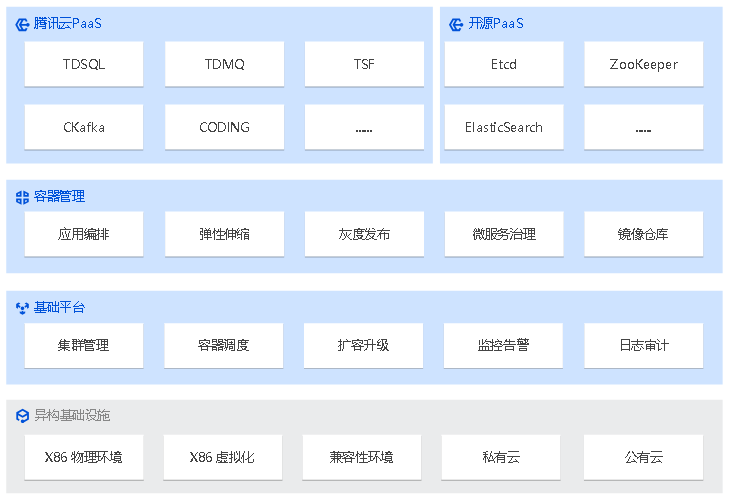Click the 容器管理 heading text
Viewport: 729px width, 500px height.
pyautogui.click(x=60, y=197)
